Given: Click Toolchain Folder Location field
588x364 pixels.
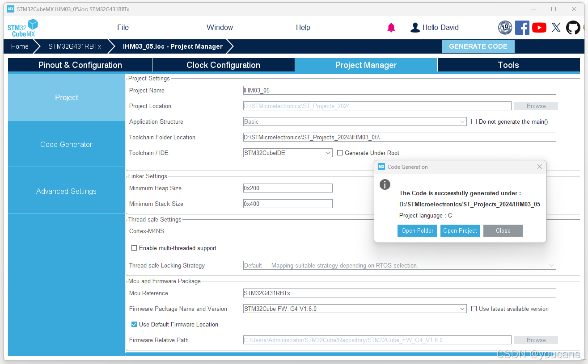Looking at the screenshot, I should coord(400,137).
